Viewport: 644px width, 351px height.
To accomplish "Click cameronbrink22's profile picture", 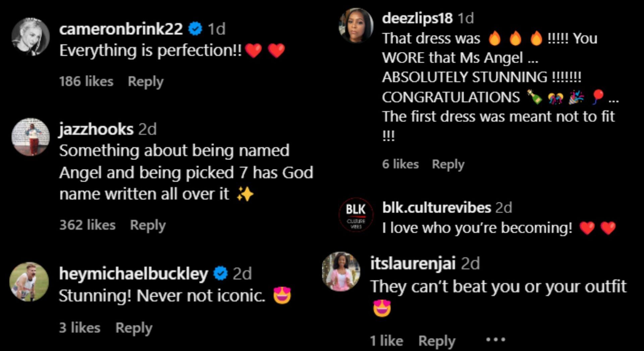I will [x=31, y=37].
